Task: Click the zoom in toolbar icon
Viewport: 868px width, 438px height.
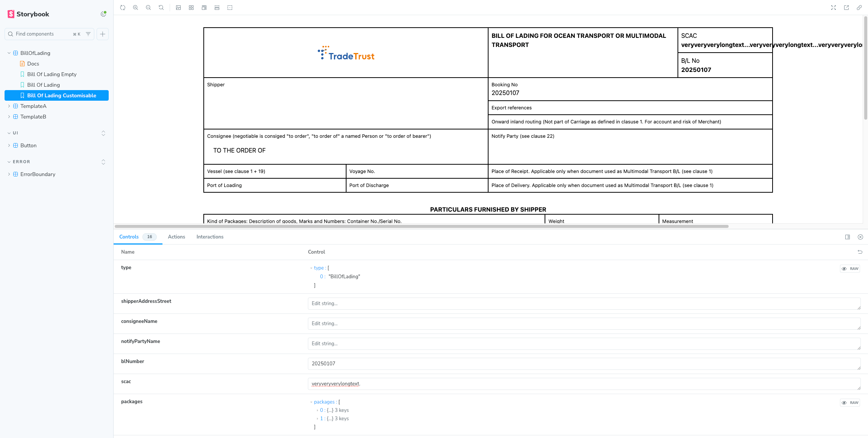Action: pos(136,8)
